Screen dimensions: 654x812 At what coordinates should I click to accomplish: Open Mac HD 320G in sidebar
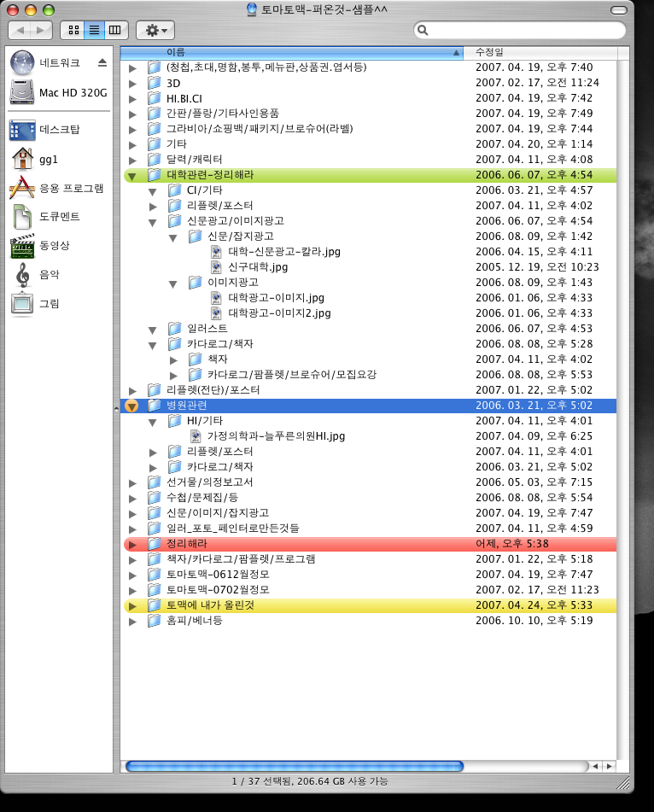pos(58,91)
